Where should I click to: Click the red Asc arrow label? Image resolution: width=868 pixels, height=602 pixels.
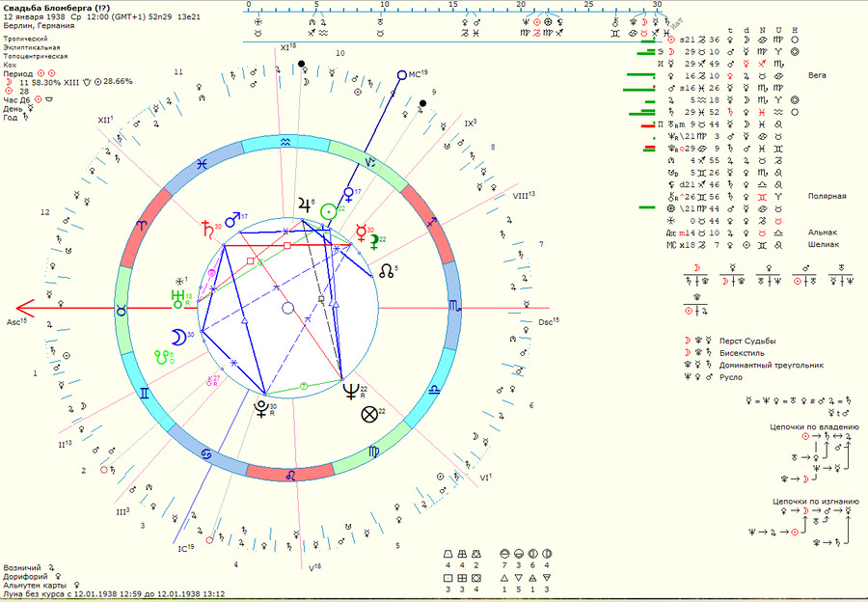pyautogui.click(x=16, y=321)
